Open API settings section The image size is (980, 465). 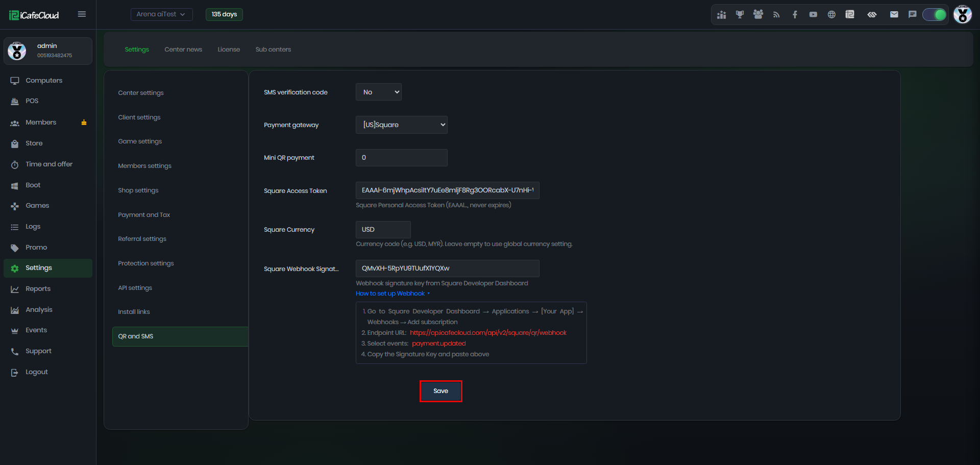(135, 288)
